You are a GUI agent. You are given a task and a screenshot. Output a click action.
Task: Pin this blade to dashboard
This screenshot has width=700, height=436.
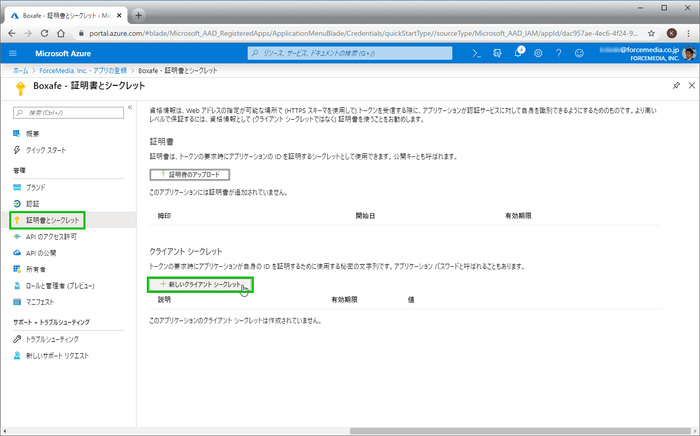coord(676,85)
